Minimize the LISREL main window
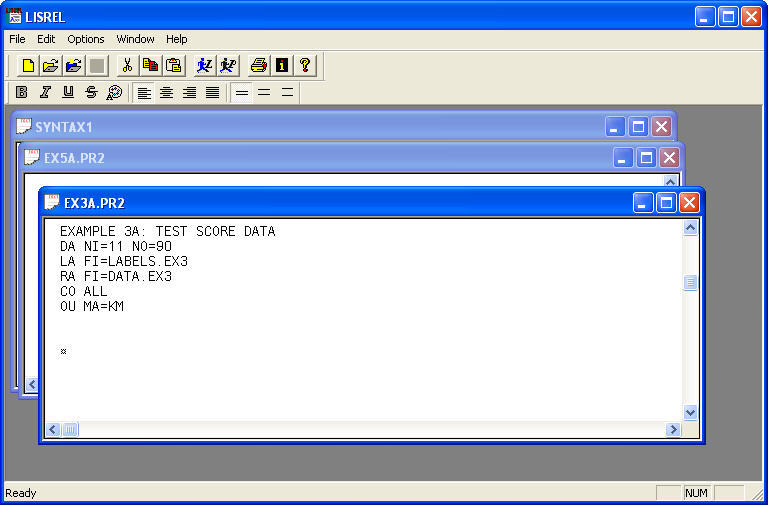The width and height of the screenshot is (768, 505). coord(704,17)
